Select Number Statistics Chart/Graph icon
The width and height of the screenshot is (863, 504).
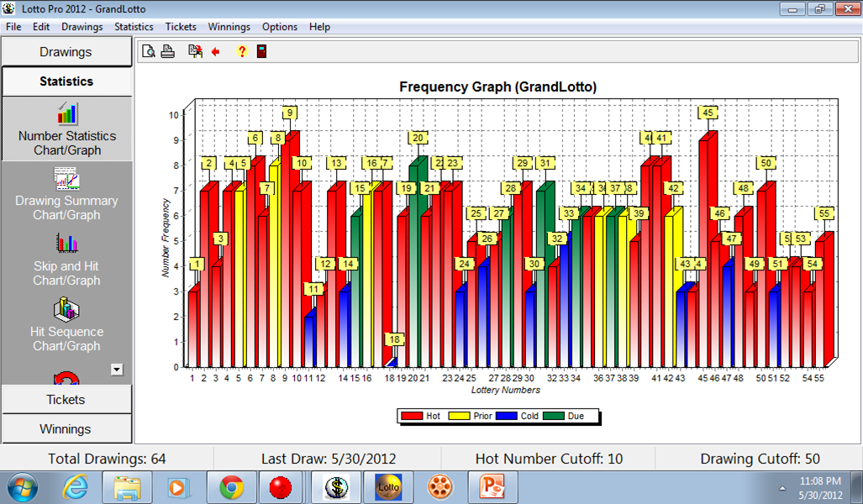67,114
